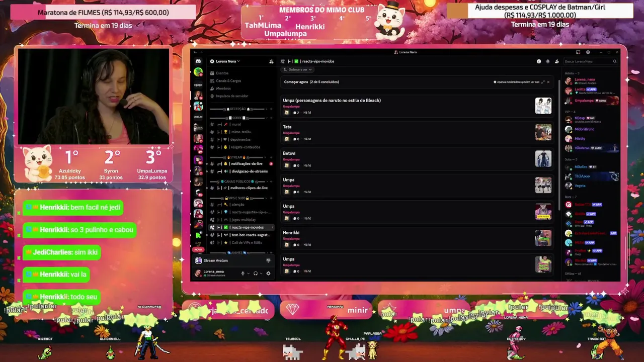Add channel to STREAM category plus icon

coord(271,157)
